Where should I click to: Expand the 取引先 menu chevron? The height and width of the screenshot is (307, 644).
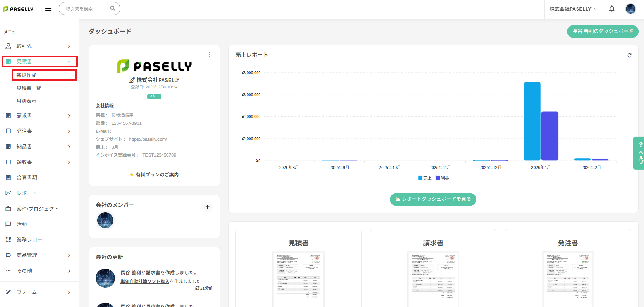pos(69,46)
